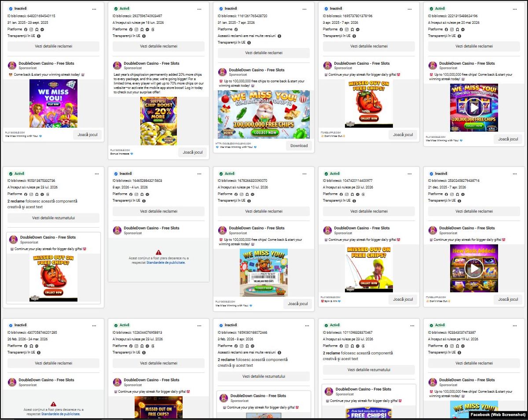Click the EU transparency info icon on ad 1695737801378196
This screenshot has width=528, height=420.
click(x=354, y=36)
